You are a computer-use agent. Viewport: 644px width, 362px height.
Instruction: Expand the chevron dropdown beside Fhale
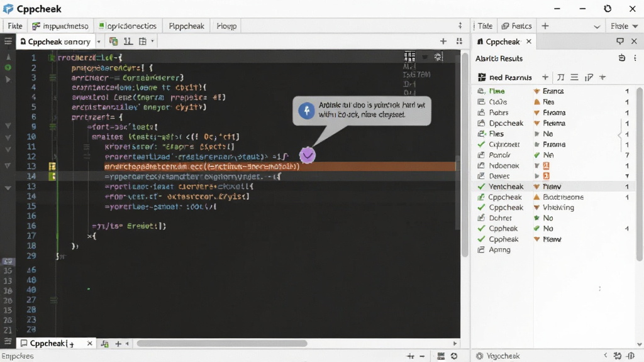597,26
